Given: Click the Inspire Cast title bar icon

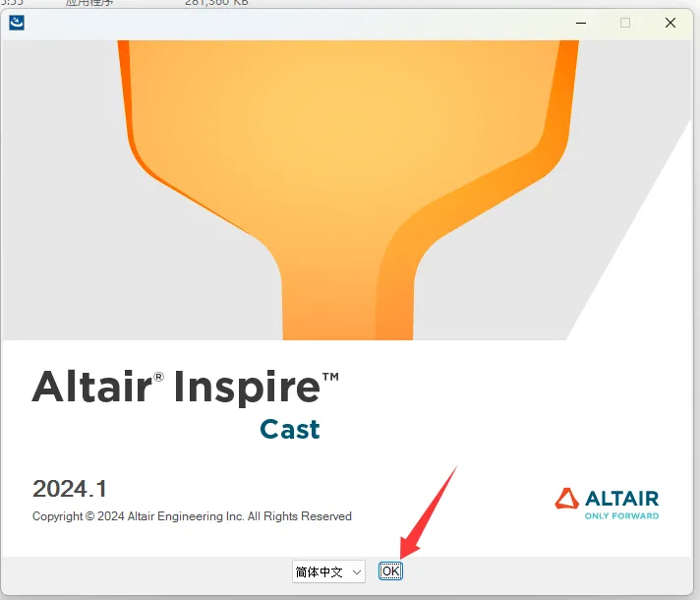Looking at the screenshot, I should 17,23.
